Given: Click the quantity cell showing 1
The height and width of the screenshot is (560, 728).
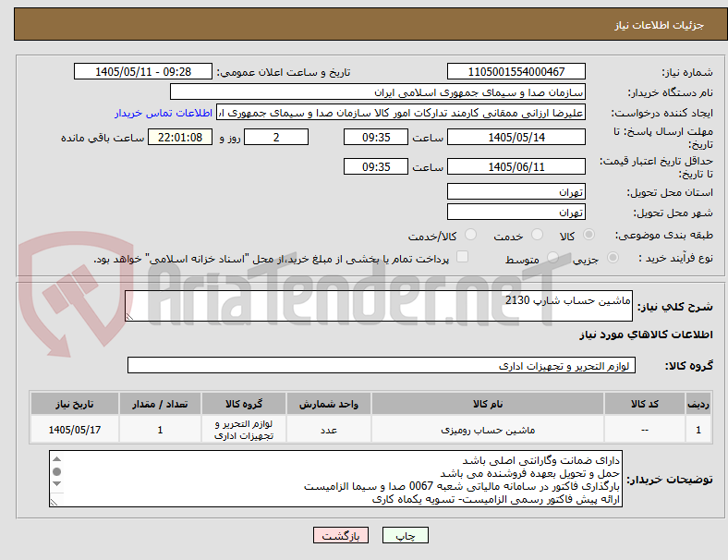Looking at the screenshot, I should point(160,430).
